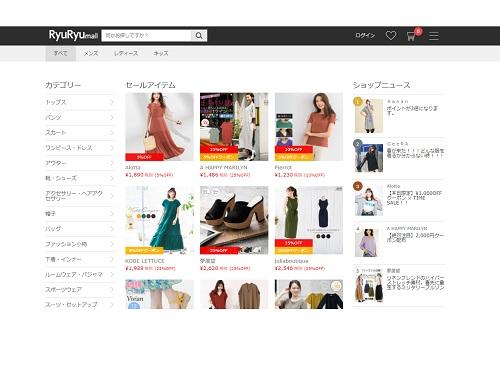
Task: Expand the ワンピース・ドレス category chevron
Action: click(112, 148)
